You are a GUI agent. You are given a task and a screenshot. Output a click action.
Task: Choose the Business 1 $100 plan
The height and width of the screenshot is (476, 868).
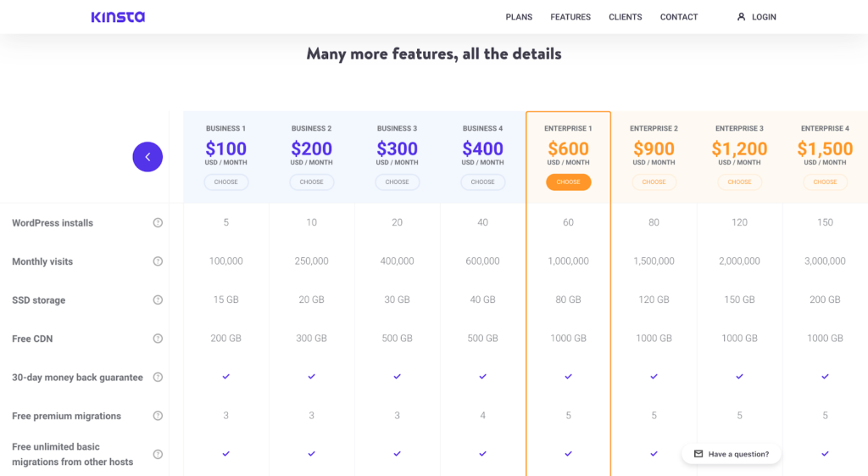pyautogui.click(x=225, y=182)
